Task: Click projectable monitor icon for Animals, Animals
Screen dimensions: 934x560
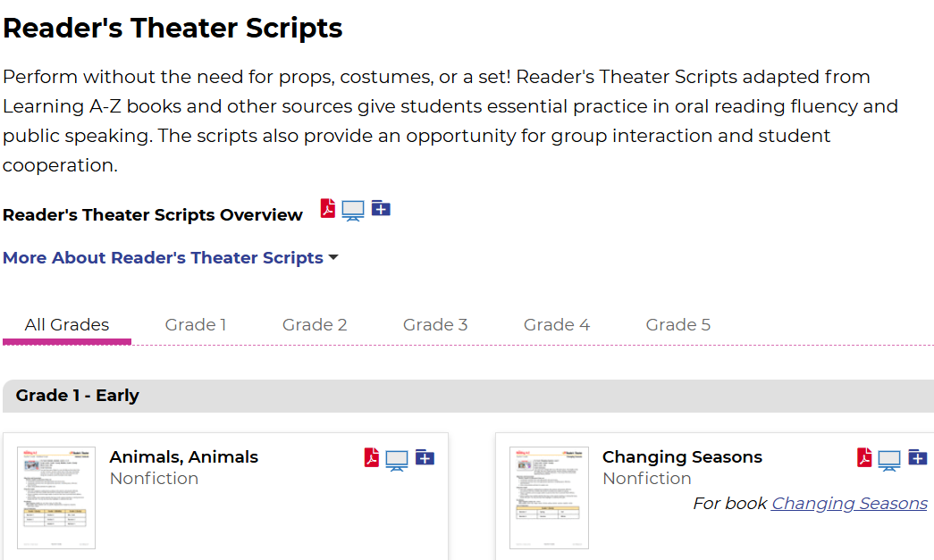Action: tap(397, 460)
